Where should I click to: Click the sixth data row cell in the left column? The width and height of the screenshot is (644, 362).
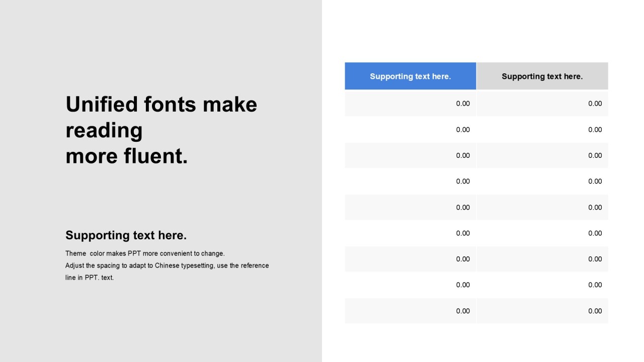click(x=410, y=233)
